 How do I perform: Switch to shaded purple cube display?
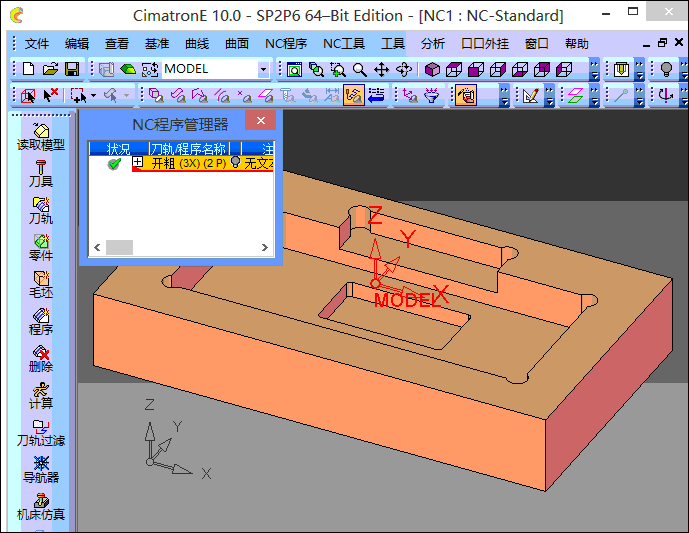click(432, 69)
